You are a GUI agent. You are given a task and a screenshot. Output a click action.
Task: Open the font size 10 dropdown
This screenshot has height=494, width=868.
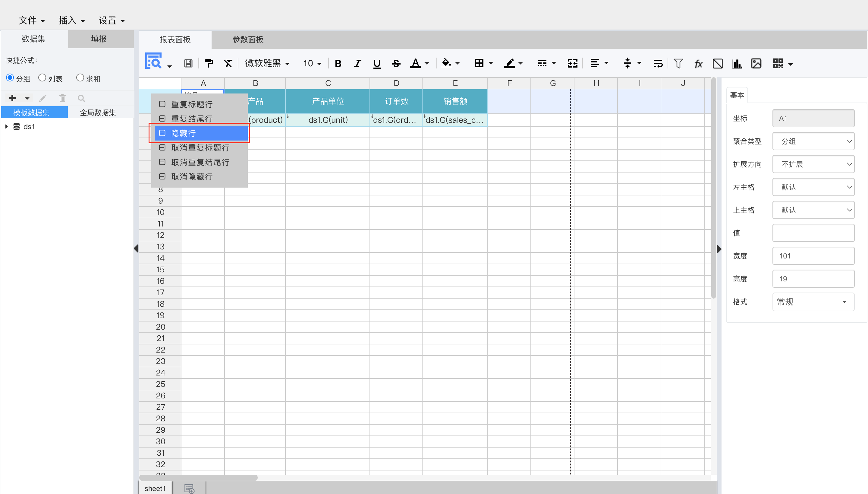[312, 63]
